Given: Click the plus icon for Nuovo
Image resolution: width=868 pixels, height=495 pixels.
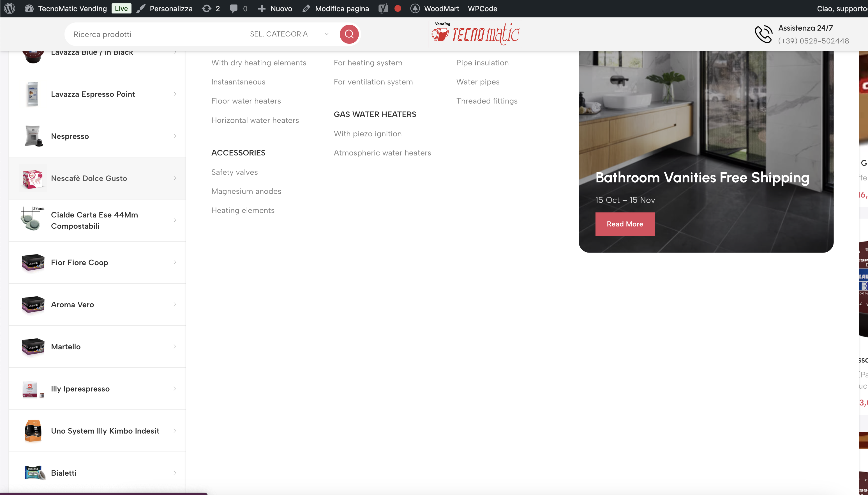Looking at the screenshot, I should click(262, 8).
